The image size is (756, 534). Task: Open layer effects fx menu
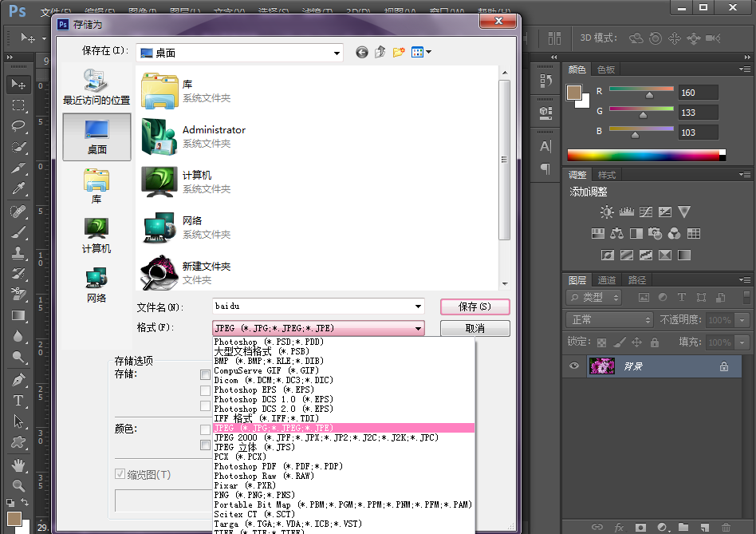click(x=619, y=528)
